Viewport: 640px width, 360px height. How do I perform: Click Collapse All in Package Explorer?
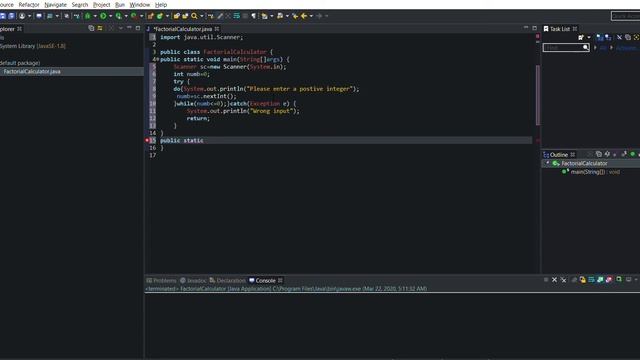click(x=91, y=28)
